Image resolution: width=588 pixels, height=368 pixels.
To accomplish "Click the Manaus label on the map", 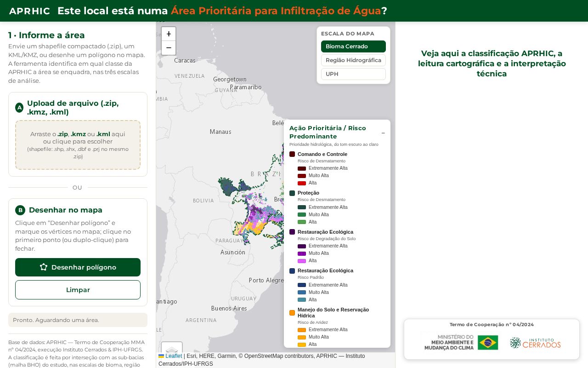I will coord(220,132).
